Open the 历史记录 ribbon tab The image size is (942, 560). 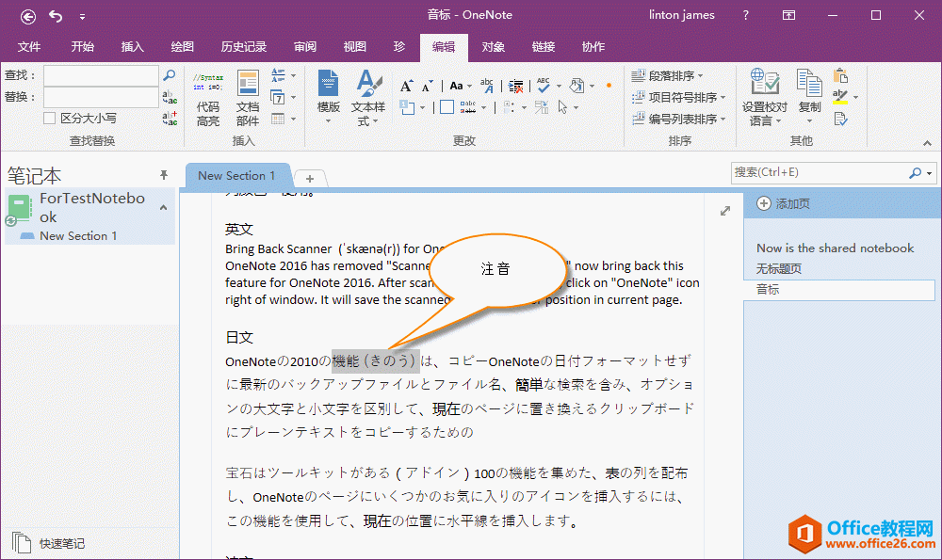click(244, 47)
